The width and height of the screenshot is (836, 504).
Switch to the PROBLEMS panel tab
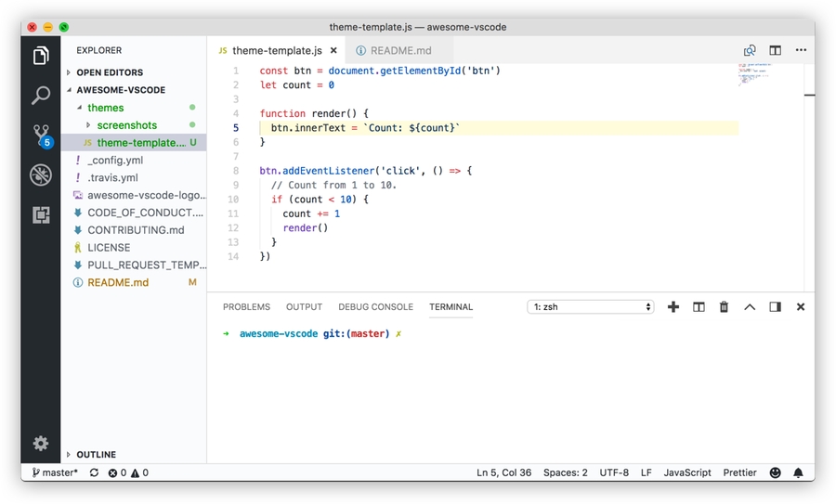pyautogui.click(x=246, y=307)
